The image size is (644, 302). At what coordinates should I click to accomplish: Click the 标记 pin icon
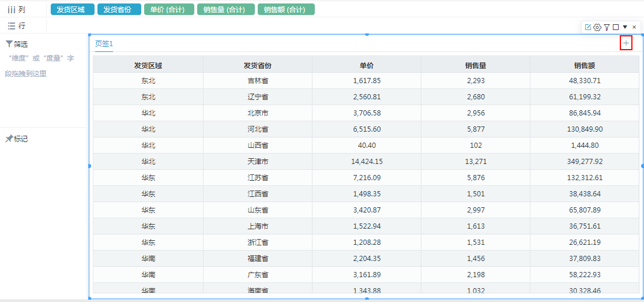[x=9, y=139]
